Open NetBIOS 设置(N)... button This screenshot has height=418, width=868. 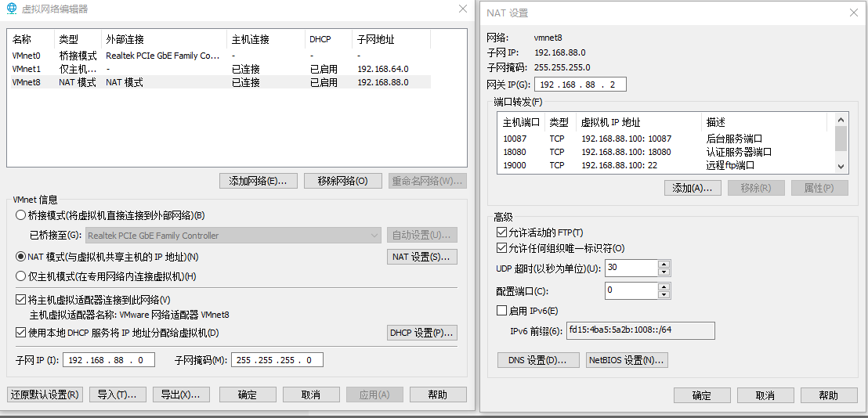(x=627, y=361)
